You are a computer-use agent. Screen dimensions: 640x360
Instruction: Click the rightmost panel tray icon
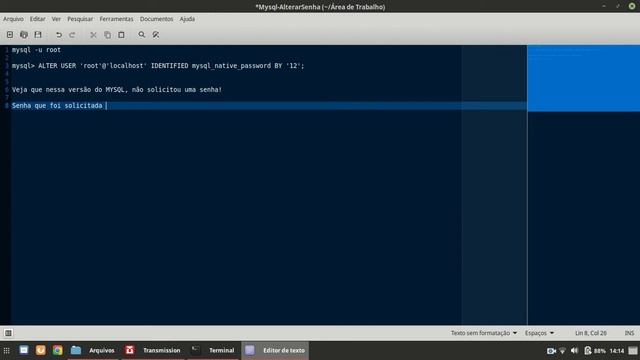tap(633, 351)
